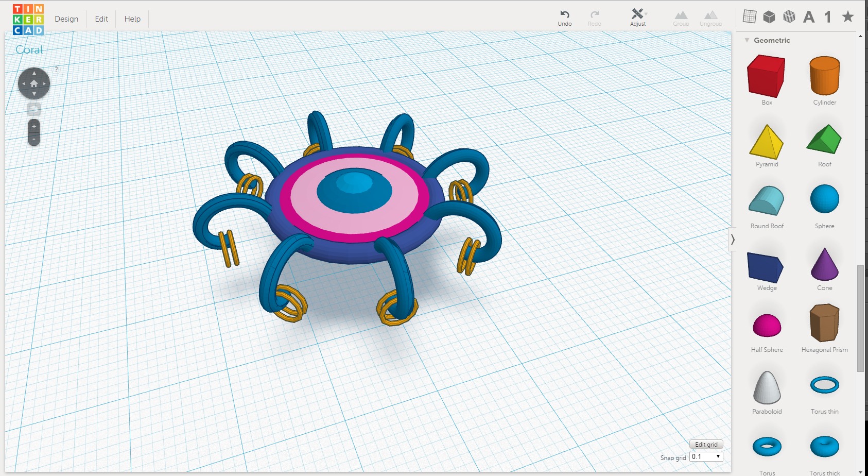
Task: Zoom in with plus button
Action: [34, 126]
